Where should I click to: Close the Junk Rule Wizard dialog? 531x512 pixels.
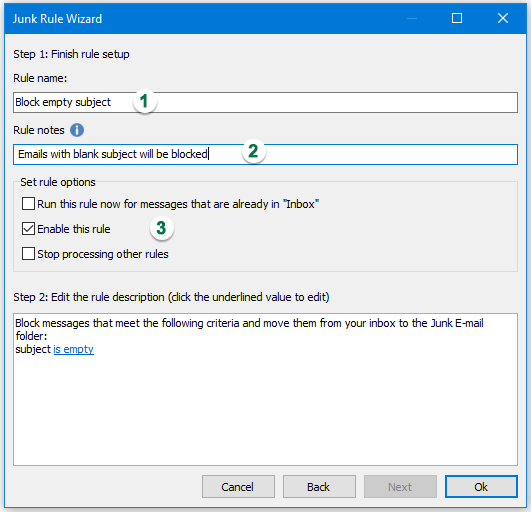(x=503, y=18)
